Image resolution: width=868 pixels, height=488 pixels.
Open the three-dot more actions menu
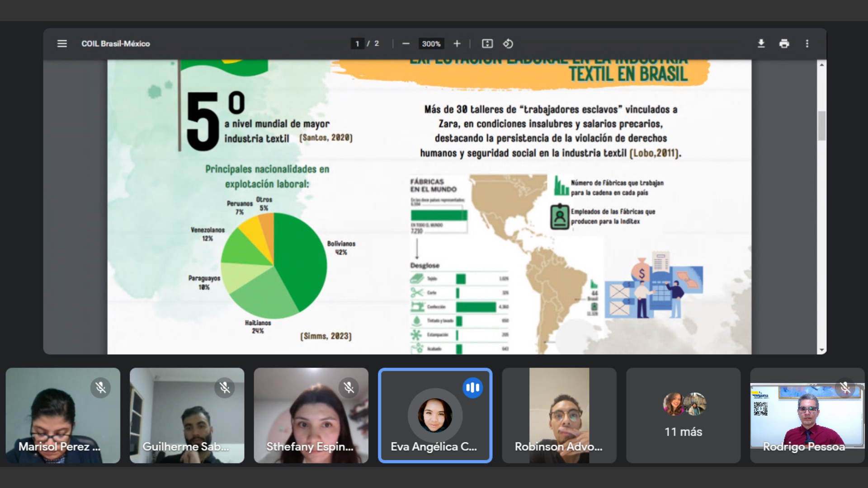pyautogui.click(x=807, y=44)
